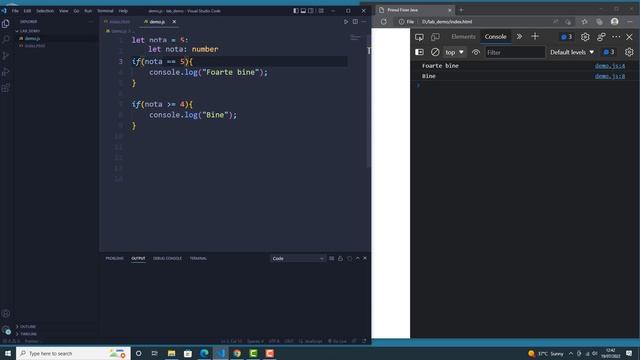640x360 pixels.
Task: Show more DevTools tabs with the double chevron
Action: pos(519,36)
